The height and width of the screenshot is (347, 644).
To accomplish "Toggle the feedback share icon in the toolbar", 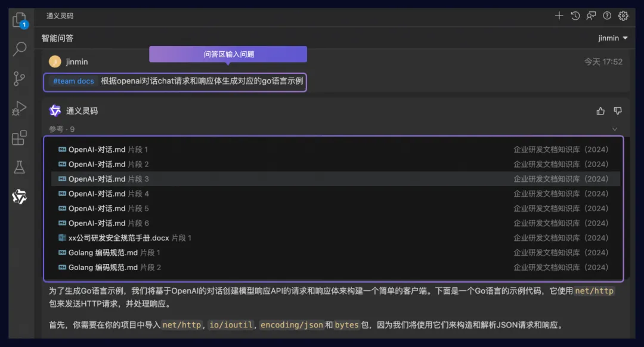I will coord(590,16).
